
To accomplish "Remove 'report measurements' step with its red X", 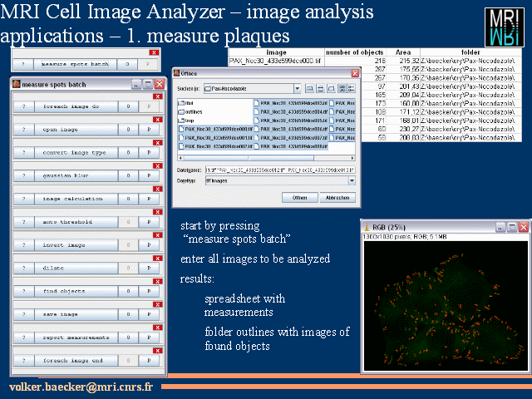I will point(157,328).
